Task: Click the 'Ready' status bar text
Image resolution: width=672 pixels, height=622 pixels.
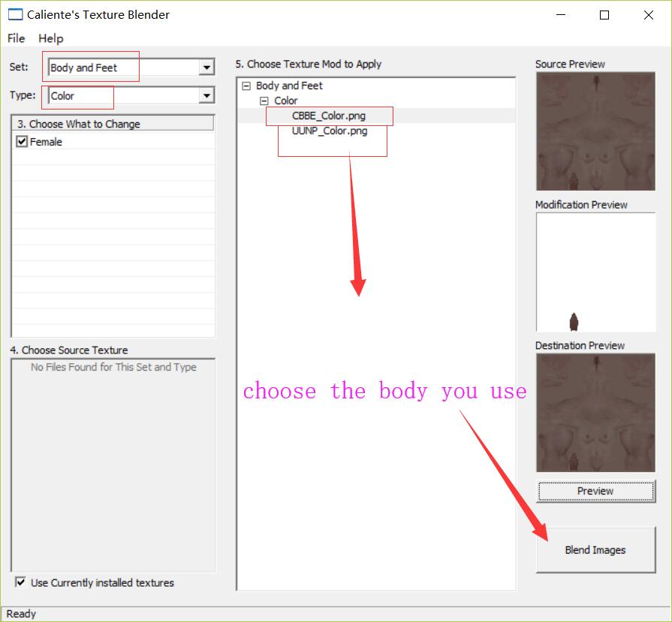Action: click(21, 614)
